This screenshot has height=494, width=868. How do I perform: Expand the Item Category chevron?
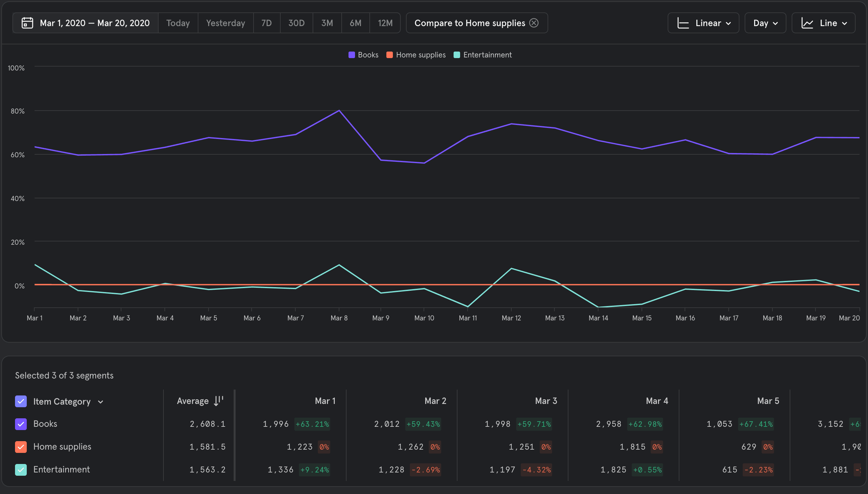click(x=101, y=402)
